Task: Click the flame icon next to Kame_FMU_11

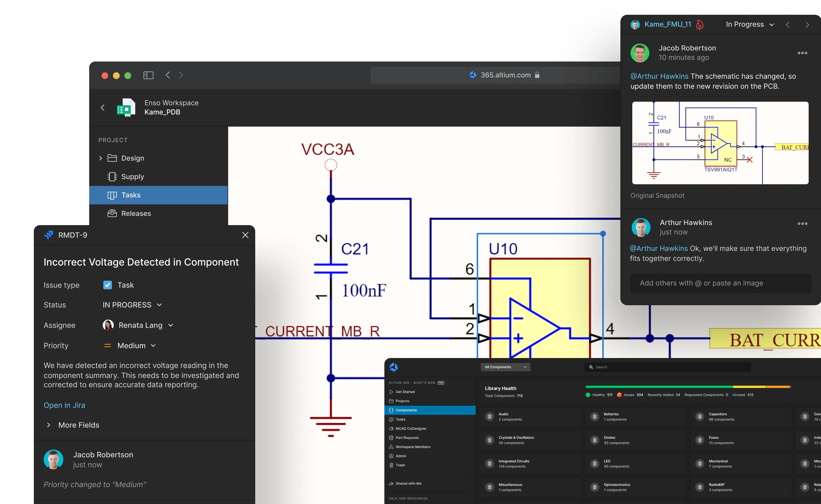Action: tap(700, 25)
